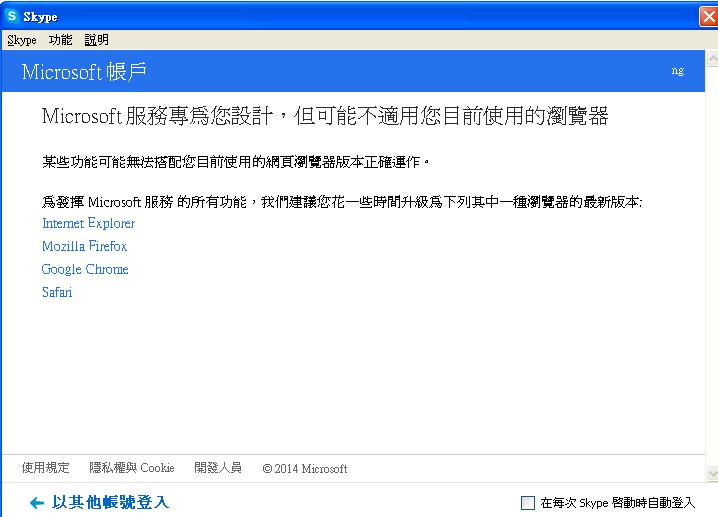
Task: Click the browser compatibility heading text
Action: [x=325, y=116]
